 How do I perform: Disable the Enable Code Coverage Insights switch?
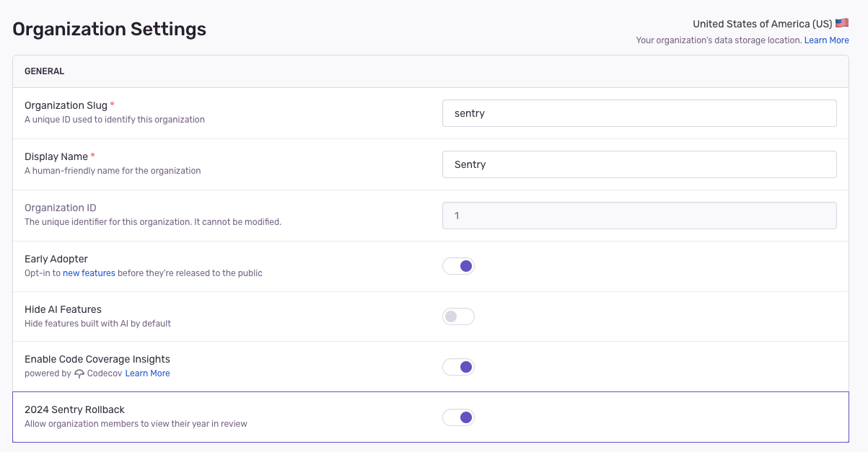(x=458, y=367)
